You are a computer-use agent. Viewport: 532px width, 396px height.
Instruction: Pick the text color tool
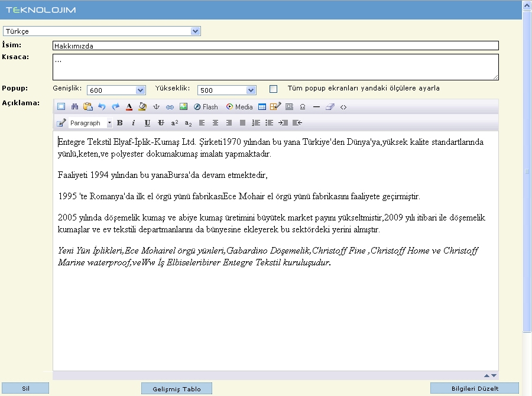(129, 107)
